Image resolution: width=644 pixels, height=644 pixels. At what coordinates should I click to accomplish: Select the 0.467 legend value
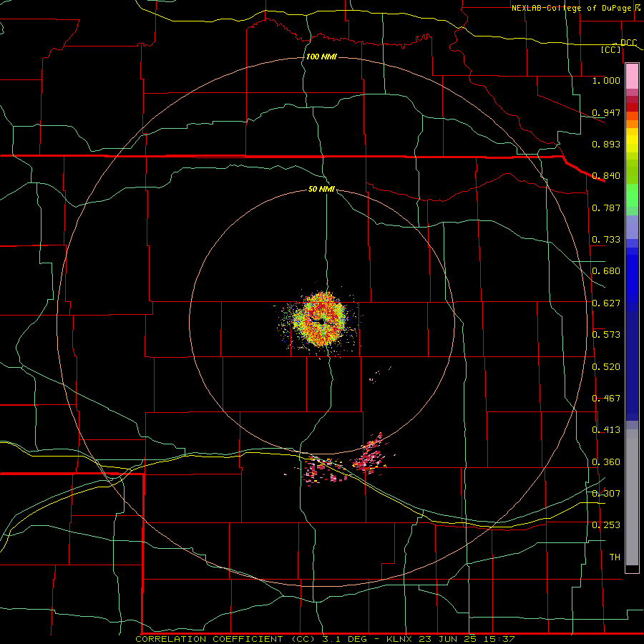606,399
